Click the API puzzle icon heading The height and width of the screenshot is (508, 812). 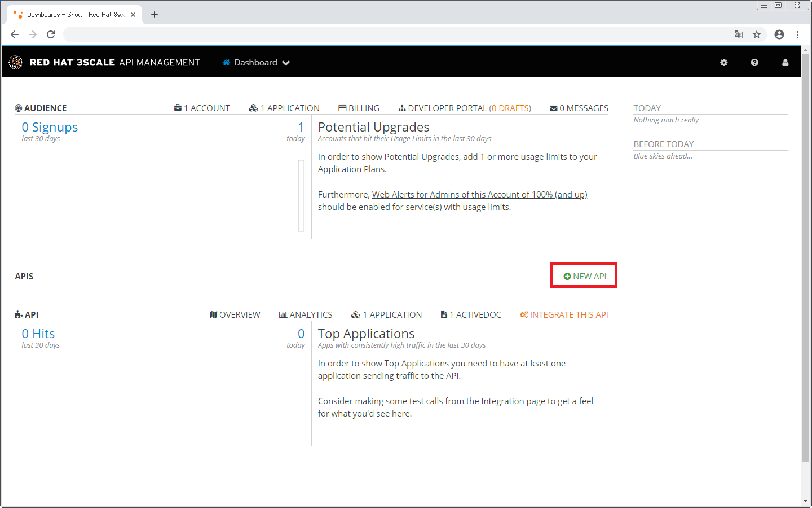(x=19, y=315)
